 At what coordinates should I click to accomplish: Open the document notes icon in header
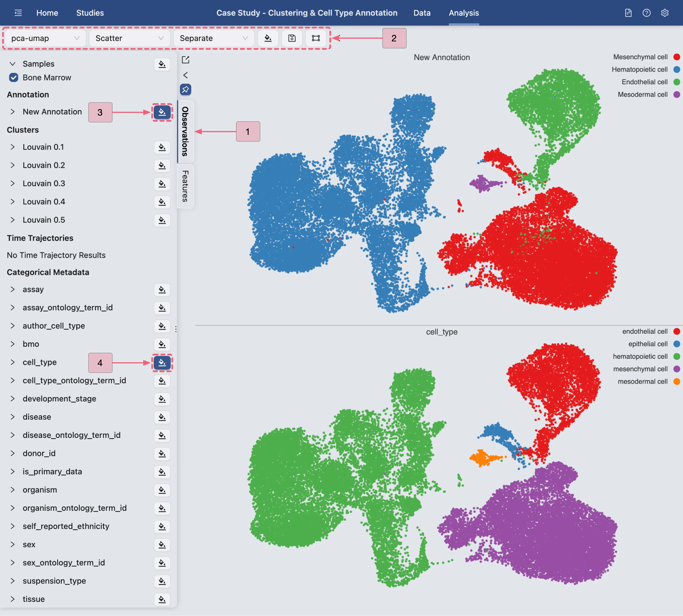pos(628,13)
